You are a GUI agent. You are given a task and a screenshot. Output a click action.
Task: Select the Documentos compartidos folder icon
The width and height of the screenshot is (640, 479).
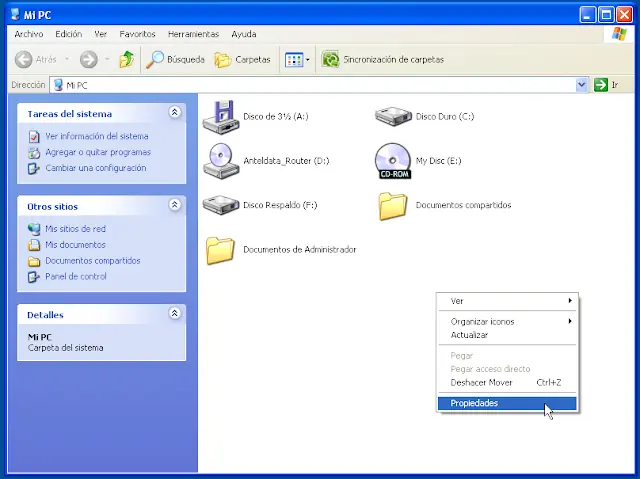pos(392,205)
